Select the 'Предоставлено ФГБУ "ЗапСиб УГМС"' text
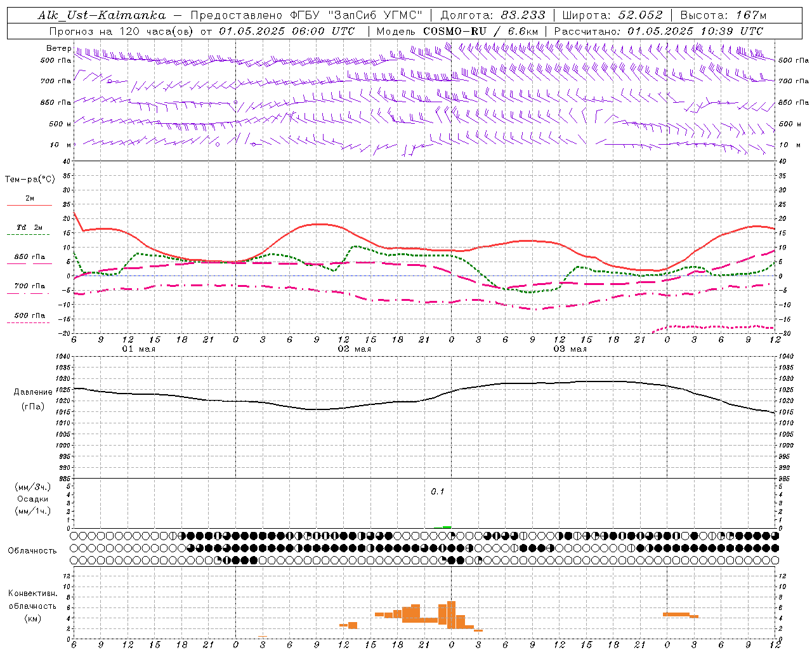Image resolution: width=812 pixels, height=650 pixels. [x=306, y=15]
